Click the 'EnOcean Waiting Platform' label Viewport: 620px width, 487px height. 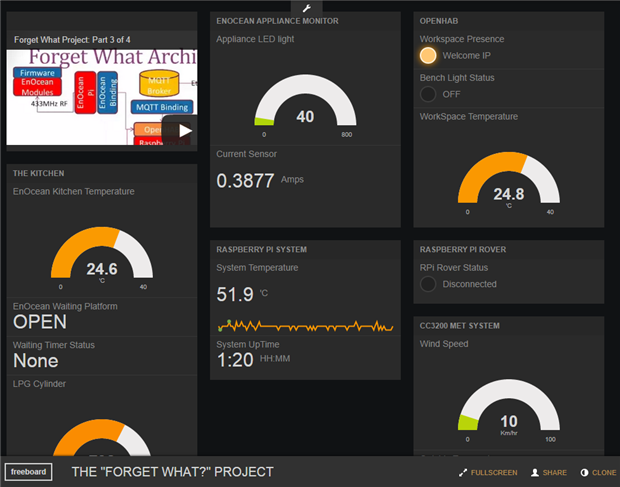65,306
